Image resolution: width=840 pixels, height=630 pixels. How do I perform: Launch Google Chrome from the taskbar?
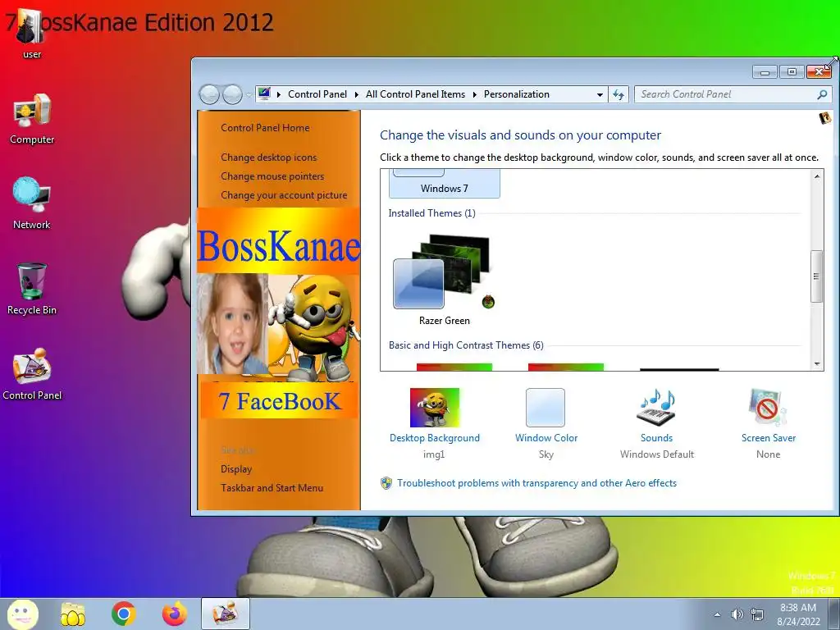click(x=124, y=614)
